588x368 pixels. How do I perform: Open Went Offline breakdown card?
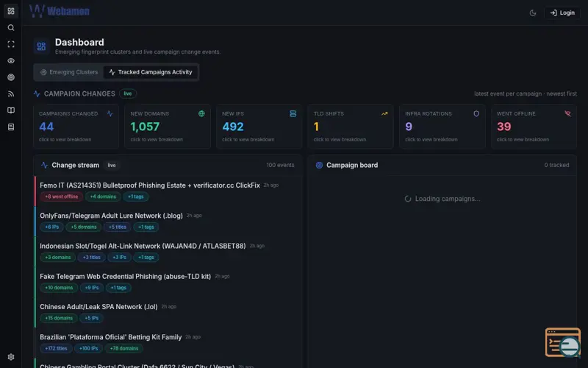coord(534,127)
